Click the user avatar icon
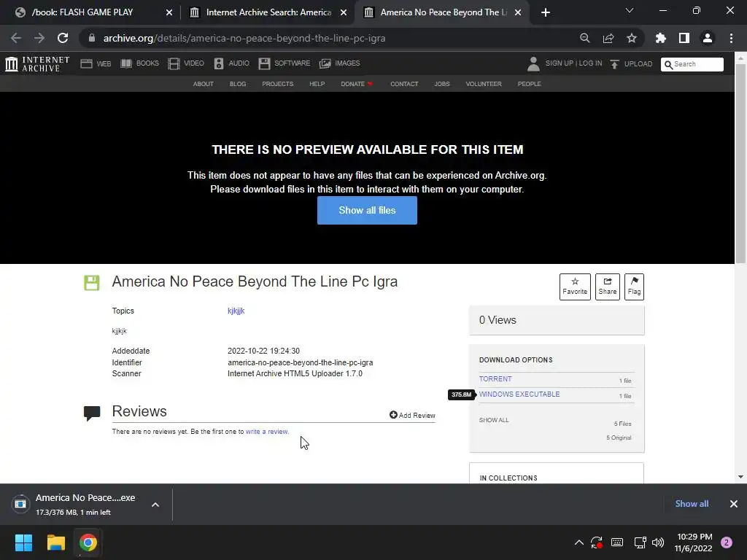The image size is (747, 560). tap(533, 64)
